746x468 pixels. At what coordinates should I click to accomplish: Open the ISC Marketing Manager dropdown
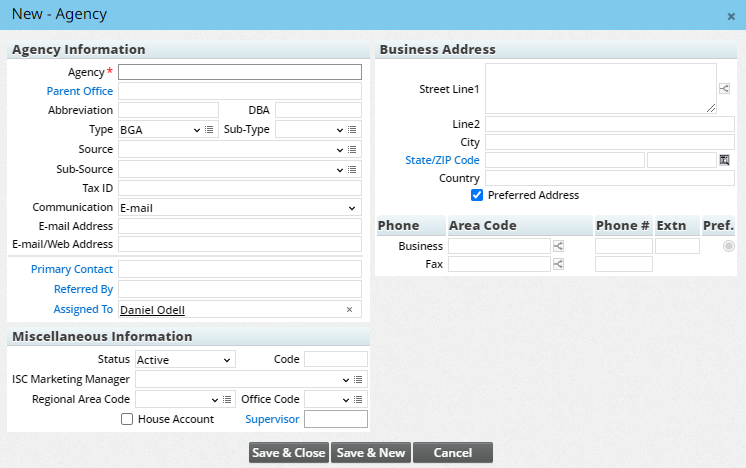[x=245, y=380]
